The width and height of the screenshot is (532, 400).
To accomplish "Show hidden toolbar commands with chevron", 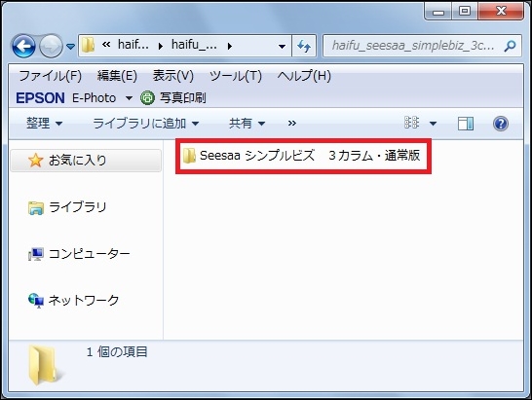I will [x=291, y=123].
